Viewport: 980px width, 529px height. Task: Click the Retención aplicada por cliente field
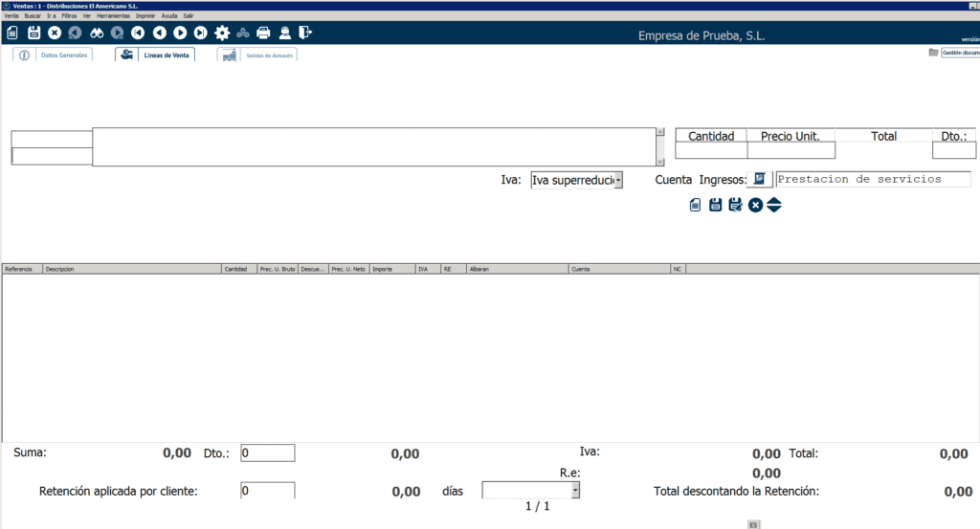click(267, 490)
